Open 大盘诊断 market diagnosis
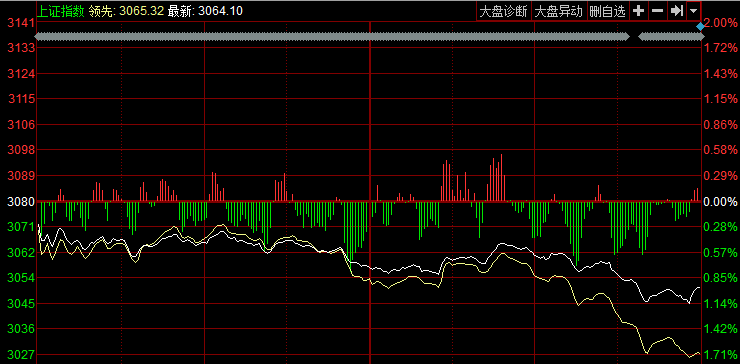Image resolution: width=740 pixels, height=364 pixels. pyautogui.click(x=504, y=11)
